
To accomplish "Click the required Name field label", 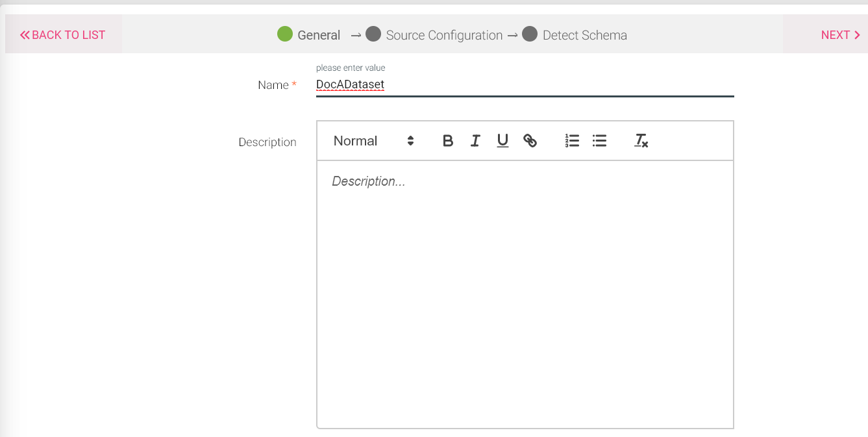I will click(273, 85).
